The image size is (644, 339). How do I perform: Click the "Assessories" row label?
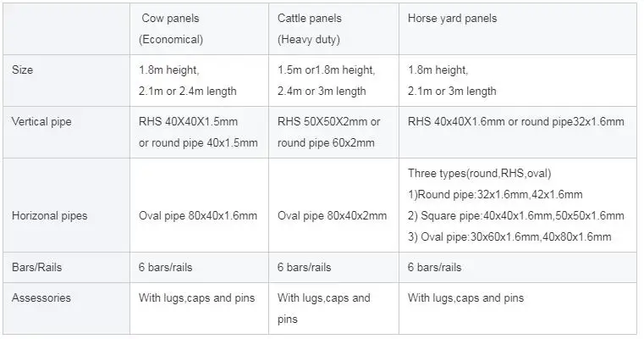(42, 297)
